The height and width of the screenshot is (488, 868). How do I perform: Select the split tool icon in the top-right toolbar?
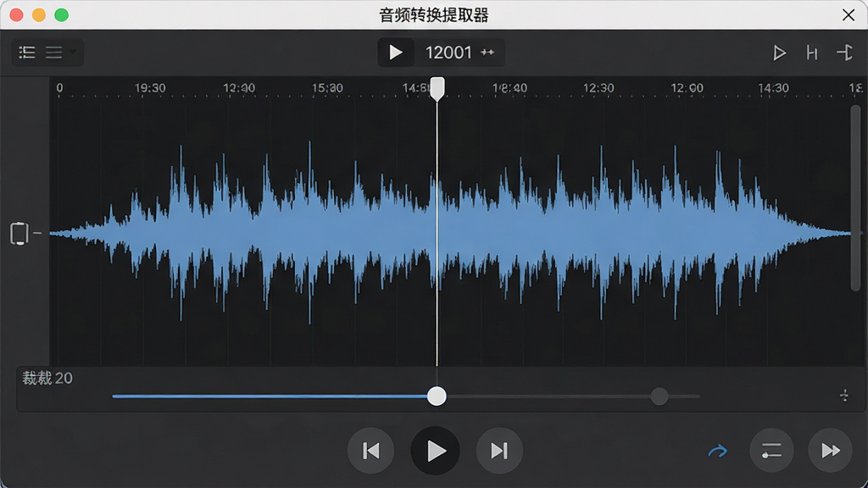[845, 53]
